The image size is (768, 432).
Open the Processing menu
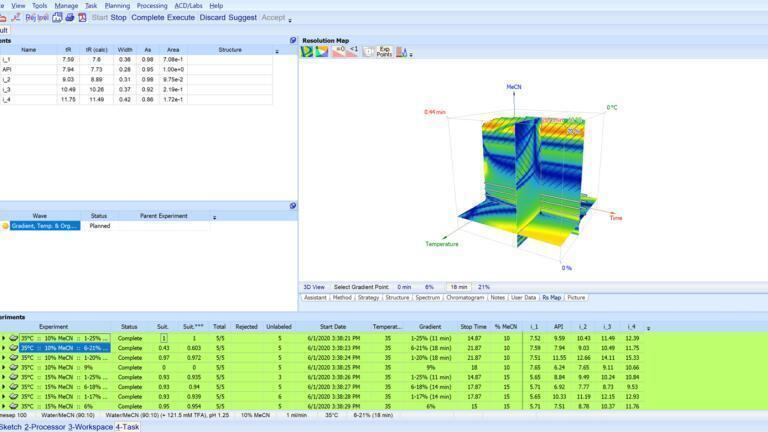click(x=152, y=5)
